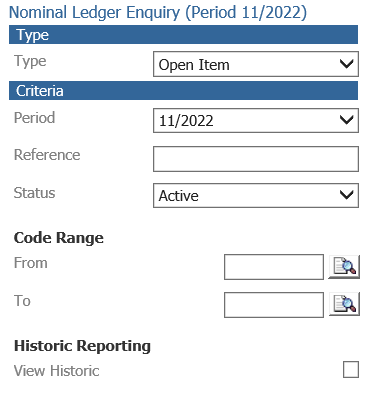Open the Period dropdown showing 11/2022
The height and width of the screenshot is (408, 373).
[x=256, y=120]
